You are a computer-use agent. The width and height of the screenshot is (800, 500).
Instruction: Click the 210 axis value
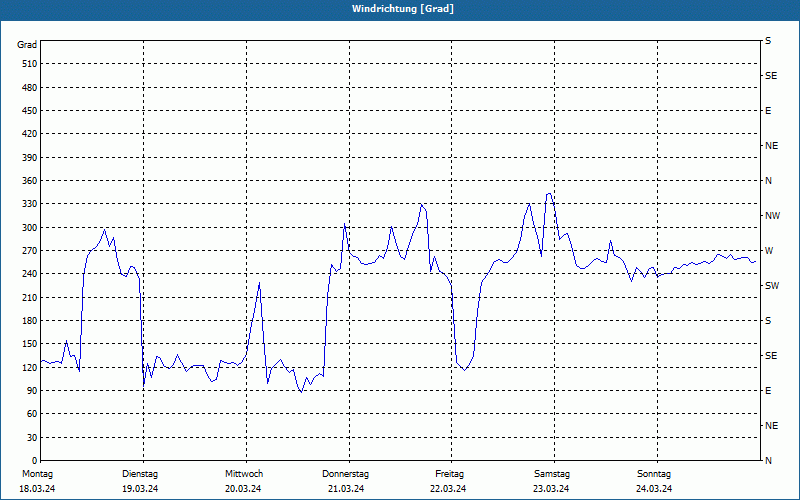(30, 297)
